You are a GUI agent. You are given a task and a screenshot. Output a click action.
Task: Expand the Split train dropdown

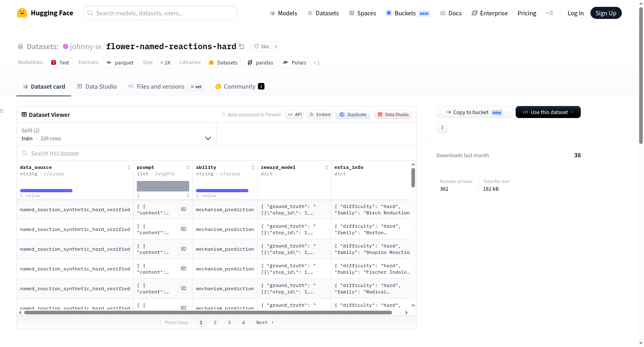click(x=117, y=134)
